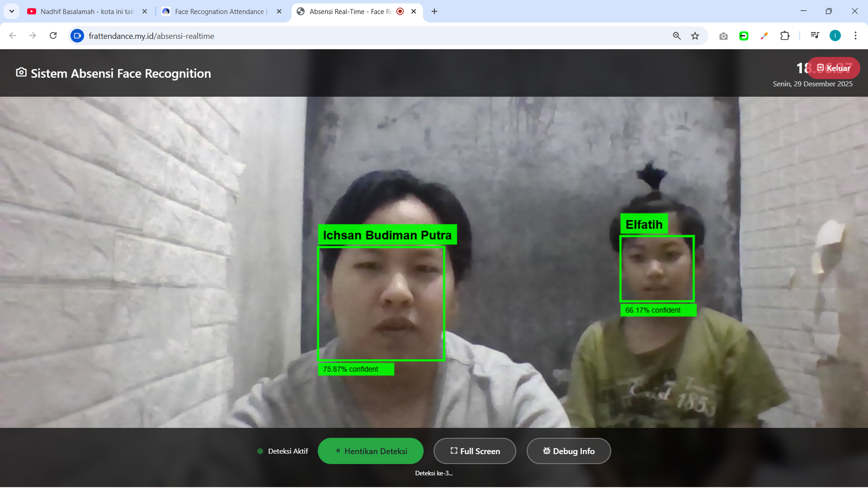This screenshot has height=488, width=868.
Task: Go forward to the next page
Action: [x=33, y=36]
